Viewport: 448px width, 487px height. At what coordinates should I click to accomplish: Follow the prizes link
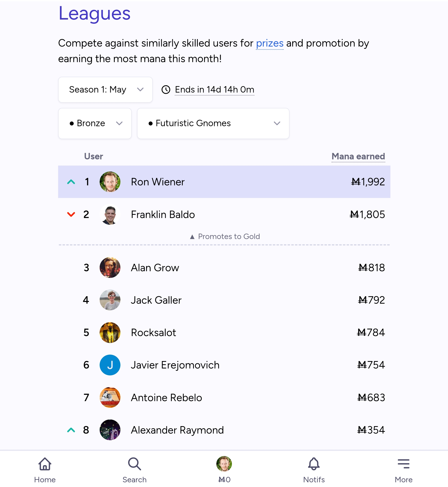pos(270,43)
